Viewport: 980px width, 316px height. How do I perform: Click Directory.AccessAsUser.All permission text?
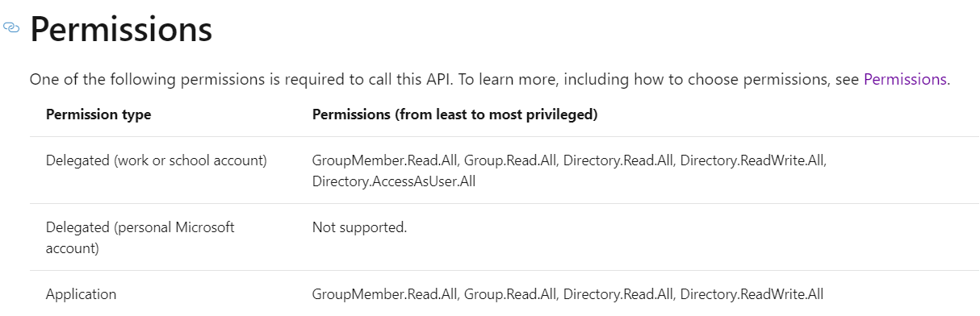394,181
